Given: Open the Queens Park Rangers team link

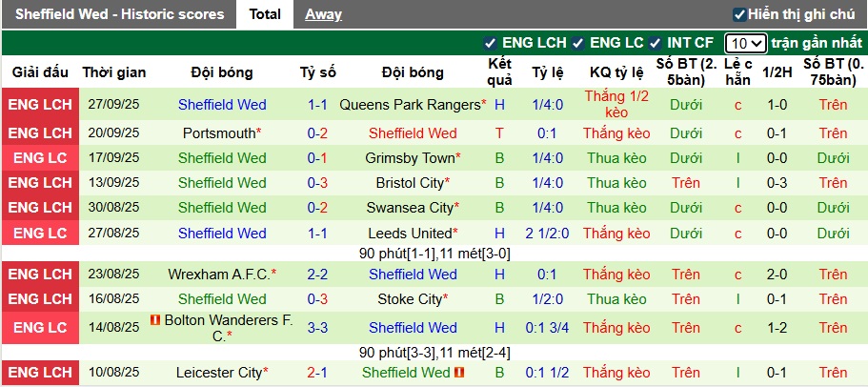Looking at the screenshot, I should [x=409, y=104].
